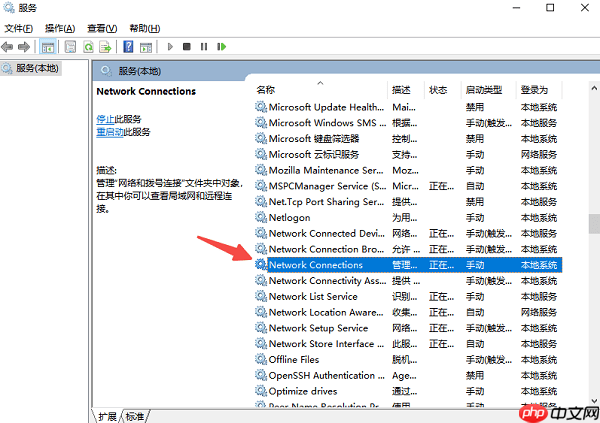Viewport: 600px width, 423px height.
Task: Select the Network Connections service row
Action: point(408,265)
